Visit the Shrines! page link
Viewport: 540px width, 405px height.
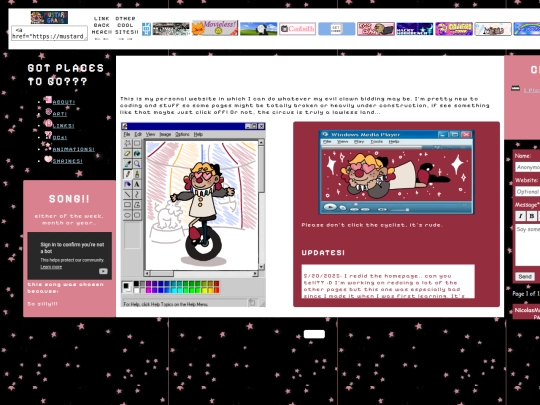click(x=68, y=161)
